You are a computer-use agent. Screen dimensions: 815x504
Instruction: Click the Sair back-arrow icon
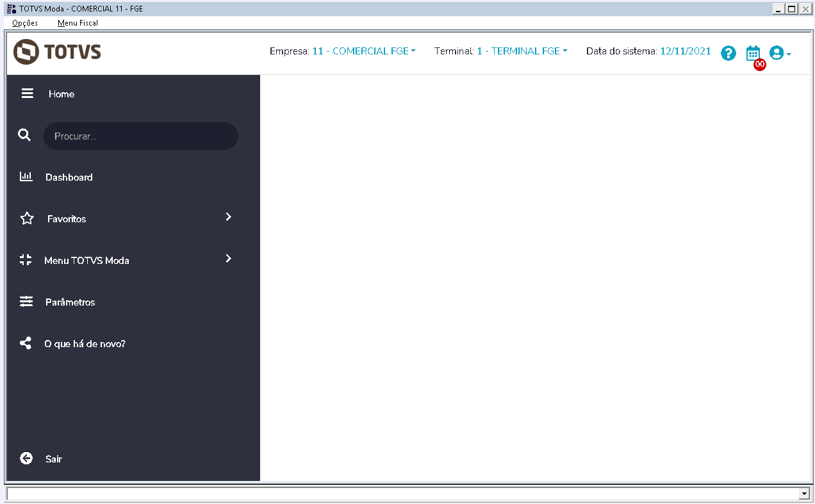[26, 459]
